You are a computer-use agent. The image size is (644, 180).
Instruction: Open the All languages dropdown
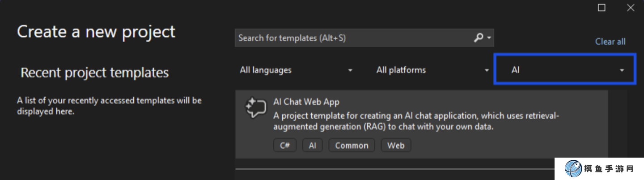point(296,70)
